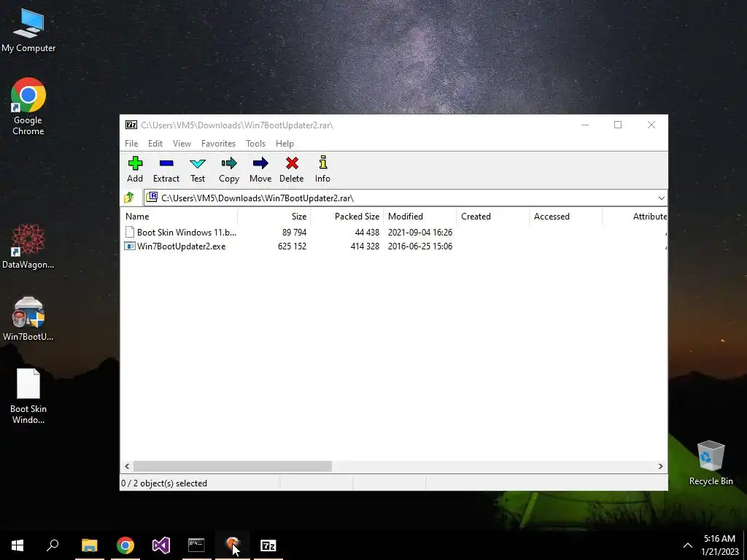Click the scrollbar right arrow

tap(660, 466)
